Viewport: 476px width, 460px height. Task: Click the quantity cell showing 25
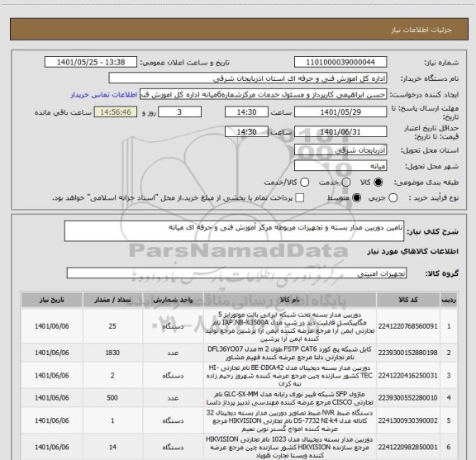[x=112, y=326]
